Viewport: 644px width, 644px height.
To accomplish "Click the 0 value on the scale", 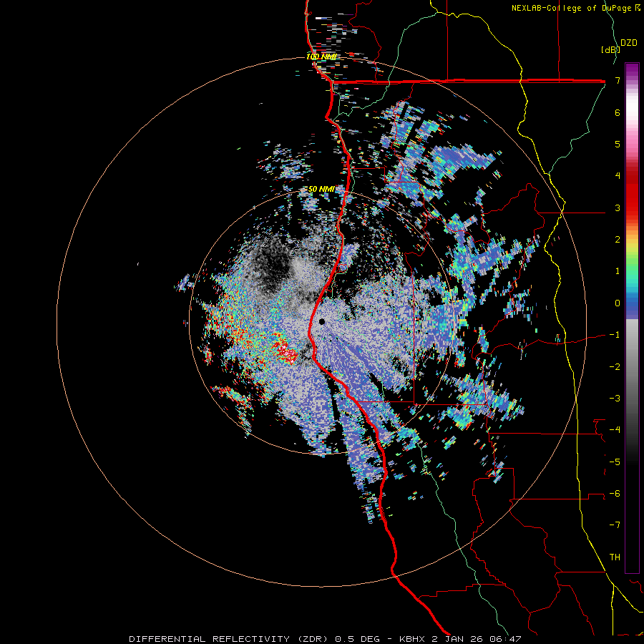I will pyautogui.click(x=618, y=303).
